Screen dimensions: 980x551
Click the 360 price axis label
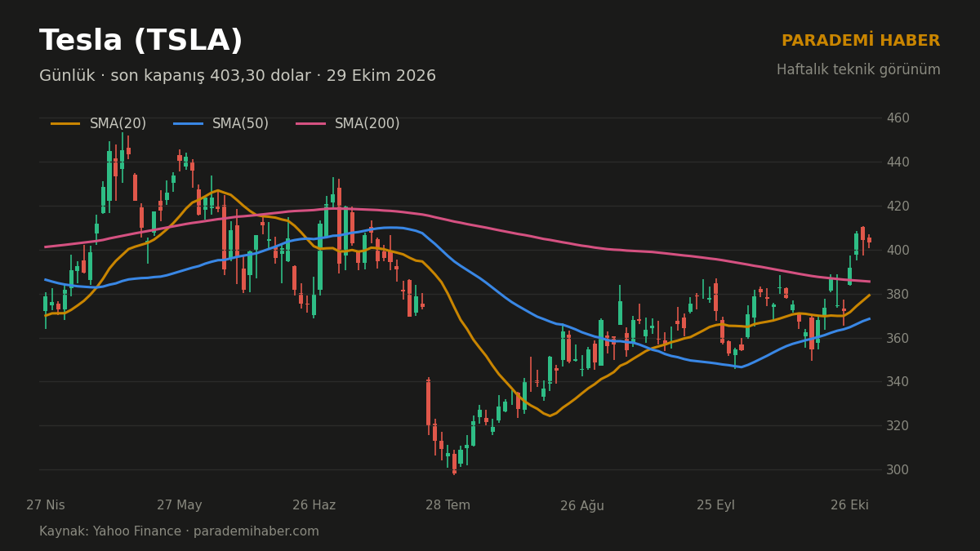pos(898,338)
